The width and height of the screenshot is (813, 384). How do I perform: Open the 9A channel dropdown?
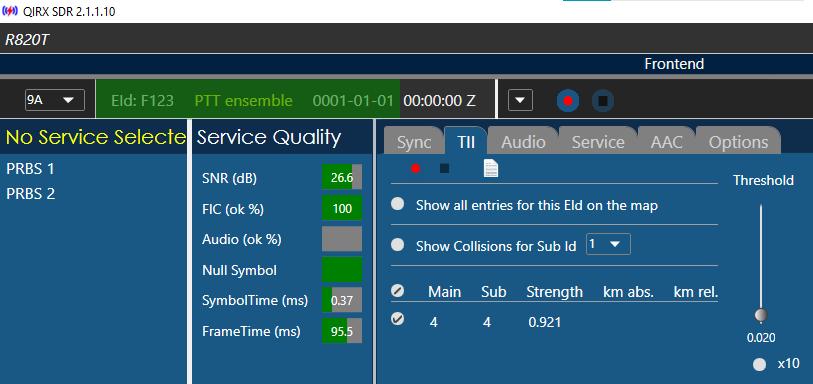[55, 100]
